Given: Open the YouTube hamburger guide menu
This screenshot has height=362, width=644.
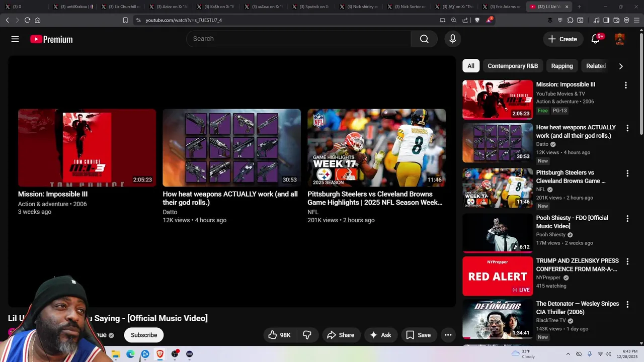Looking at the screenshot, I should [15, 39].
